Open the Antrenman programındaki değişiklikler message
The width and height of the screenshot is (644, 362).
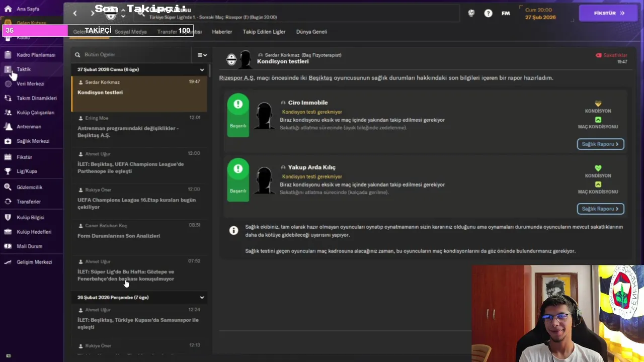pyautogui.click(x=139, y=130)
